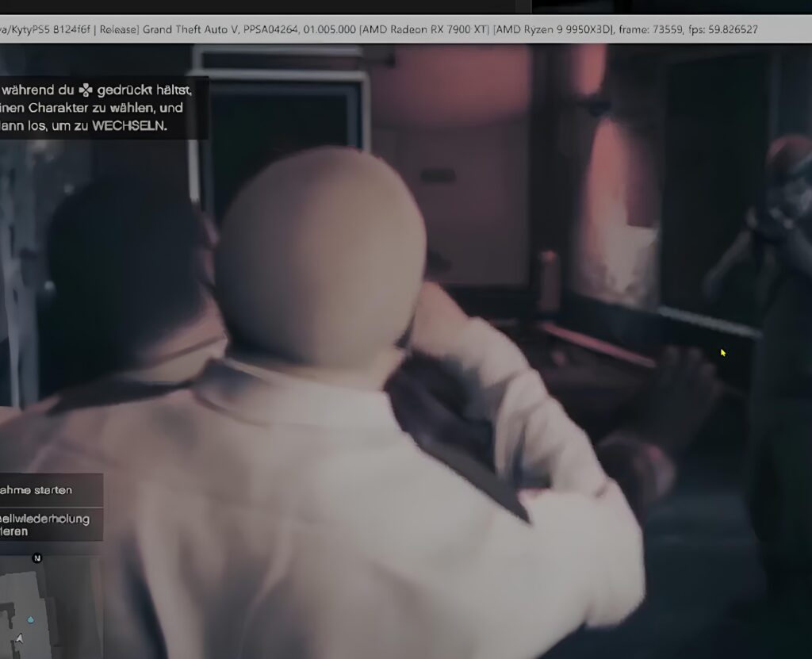Click the fps counter in the title bar
This screenshot has width=812, height=659.
point(723,29)
